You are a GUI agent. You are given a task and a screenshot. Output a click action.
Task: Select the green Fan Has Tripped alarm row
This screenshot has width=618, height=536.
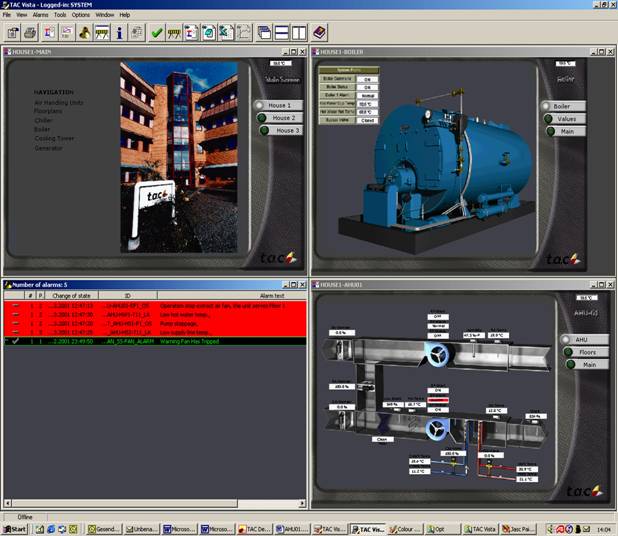(155, 341)
